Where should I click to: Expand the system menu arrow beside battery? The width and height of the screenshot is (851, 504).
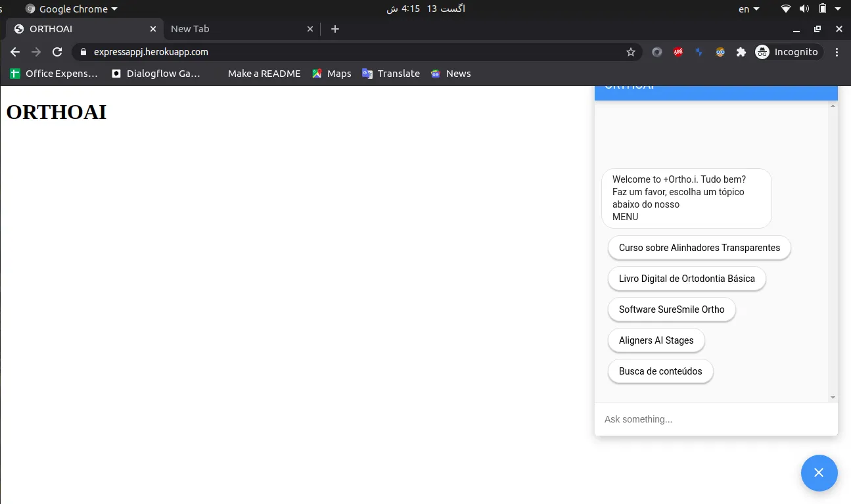pos(837,9)
